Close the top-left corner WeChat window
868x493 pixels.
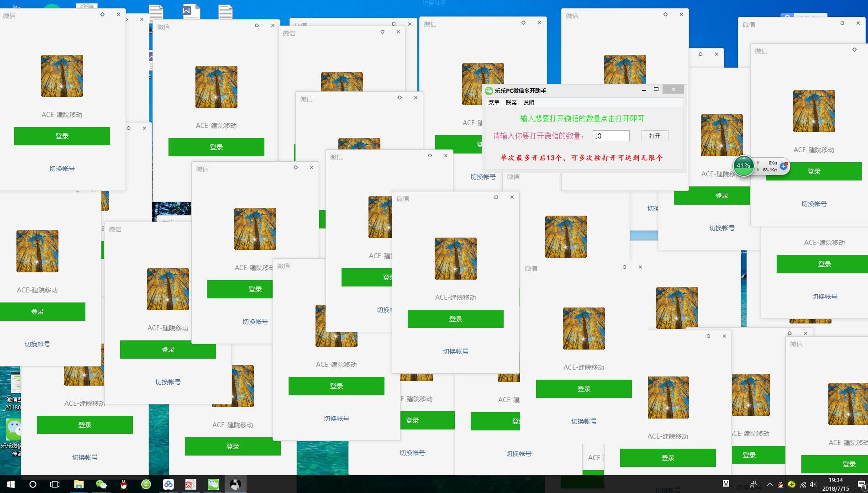pyautogui.click(x=118, y=15)
